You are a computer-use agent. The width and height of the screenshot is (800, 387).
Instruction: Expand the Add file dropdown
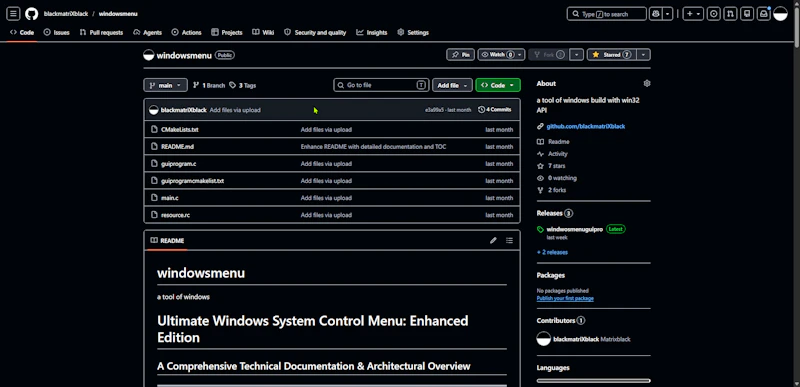[452, 85]
